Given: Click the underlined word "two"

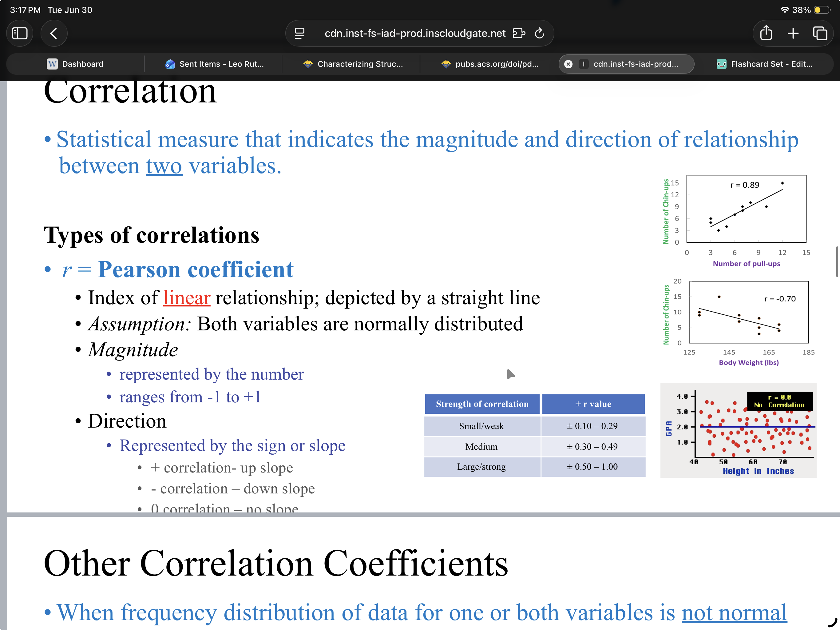Looking at the screenshot, I should click(164, 166).
